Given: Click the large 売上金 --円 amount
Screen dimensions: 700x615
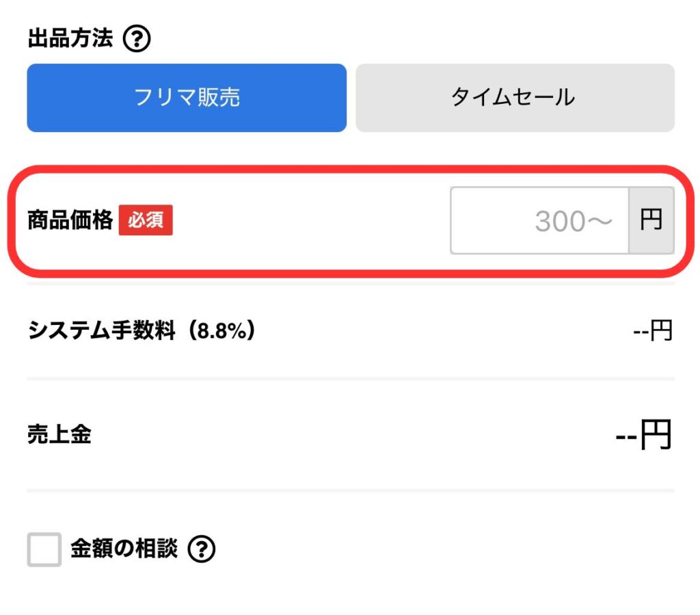Looking at the screenshot, I should pos(644,435).
